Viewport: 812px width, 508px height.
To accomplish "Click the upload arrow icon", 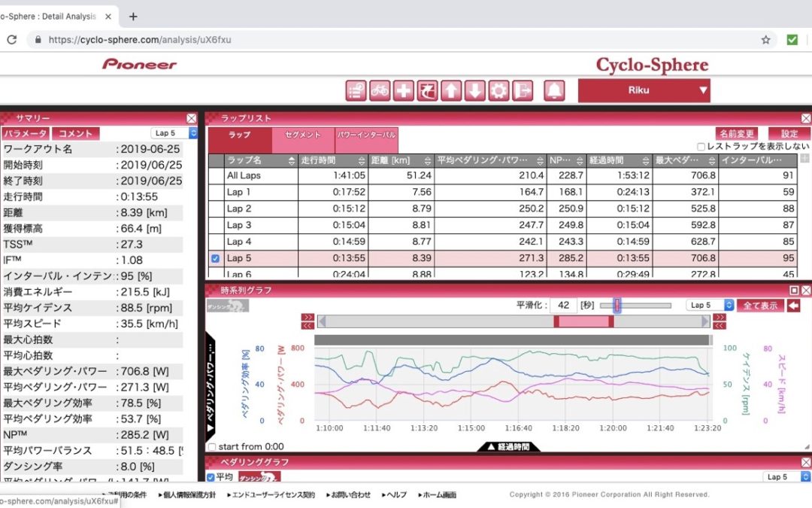I will (x=451, y=91).
